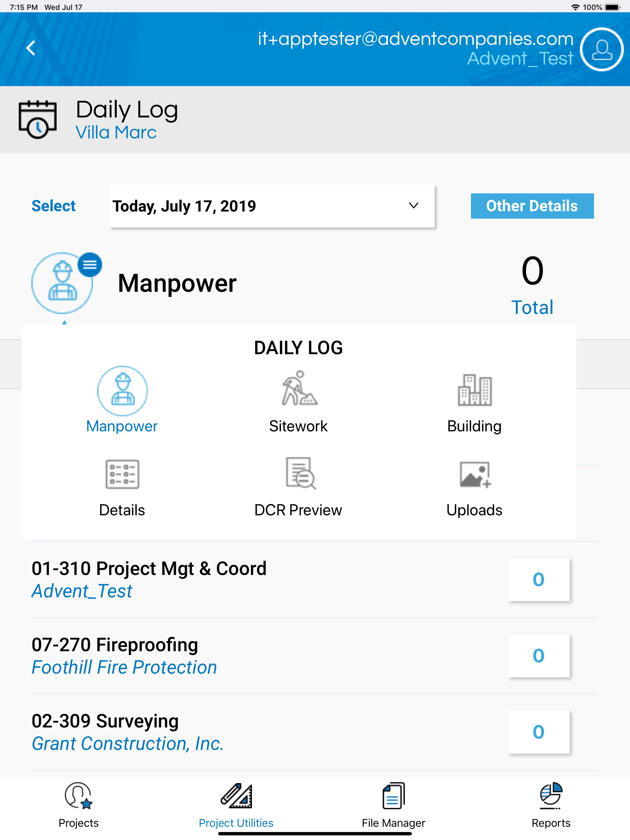This screenshot has height=840, width=630.
Task: Click the Villa Marc project link
Action: 116,133
